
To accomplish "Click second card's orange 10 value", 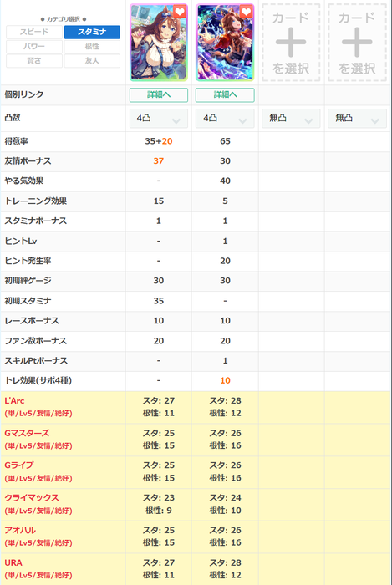I will (226, 380).
